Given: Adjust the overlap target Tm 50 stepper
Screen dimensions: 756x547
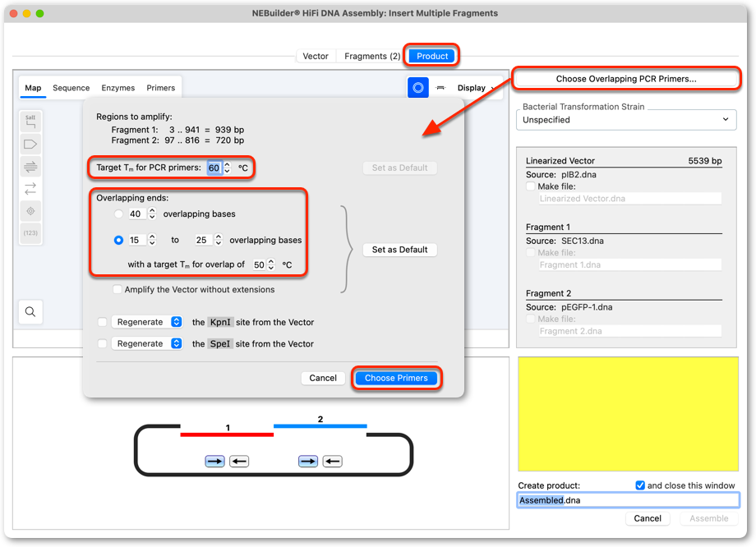Looking at the screenshot, I should pyautogui.click(x=271, y=264).
